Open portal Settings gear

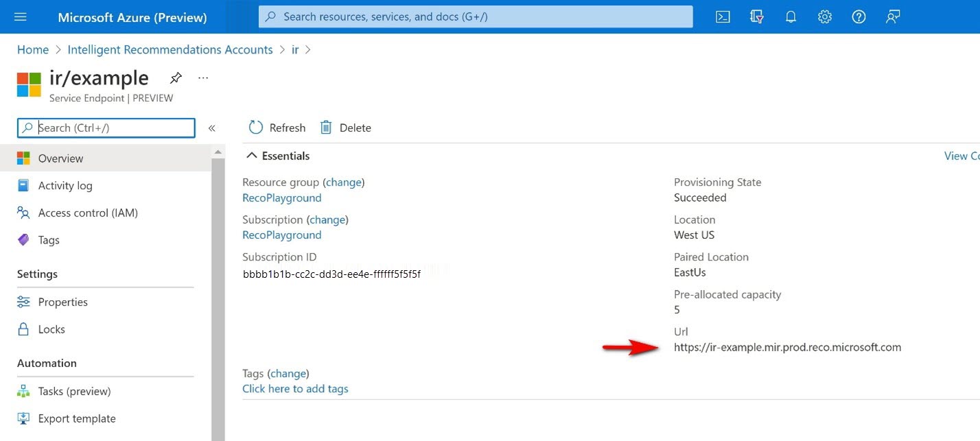tap(824, 16)
